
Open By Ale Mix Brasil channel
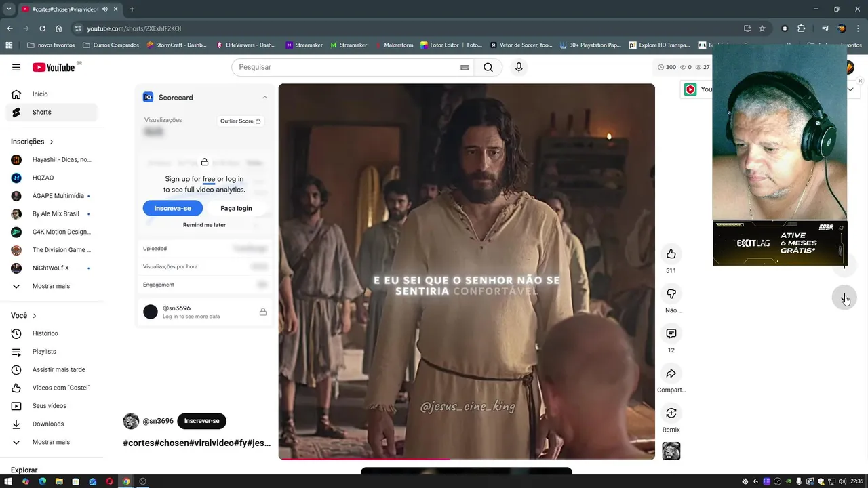(52, 214)
